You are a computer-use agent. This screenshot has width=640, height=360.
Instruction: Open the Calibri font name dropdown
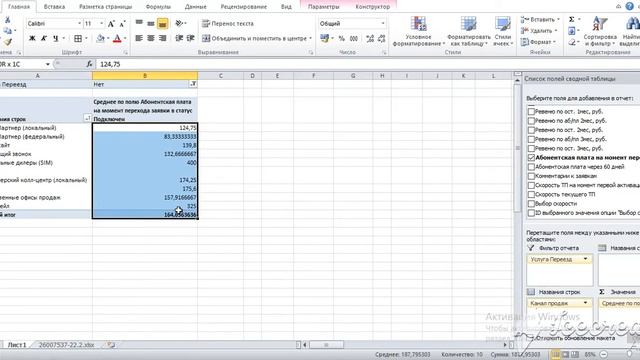tap(79, 24)
